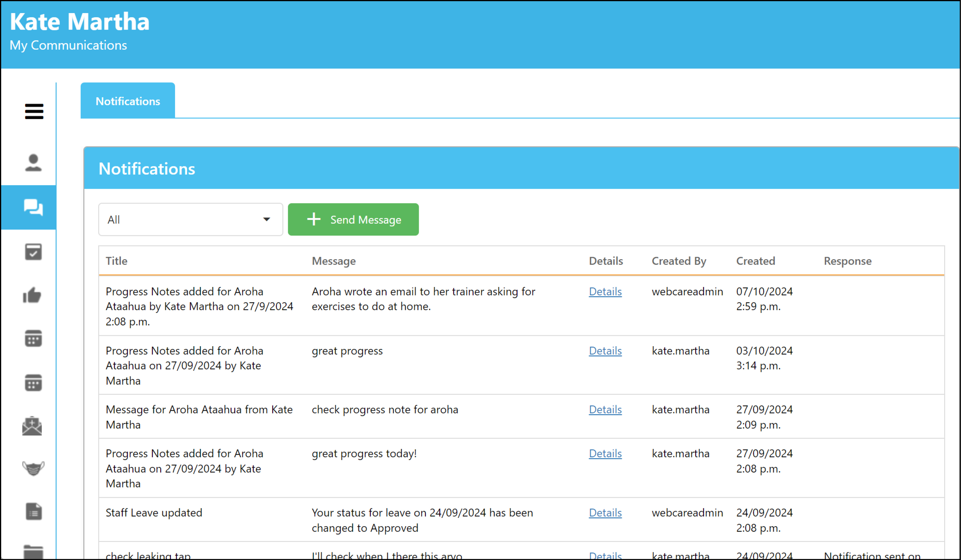The height and width of the screenshot is (560, 961).
Task: Sort by the Created column header
Action: pyautogui.click(x=756, y=261)
